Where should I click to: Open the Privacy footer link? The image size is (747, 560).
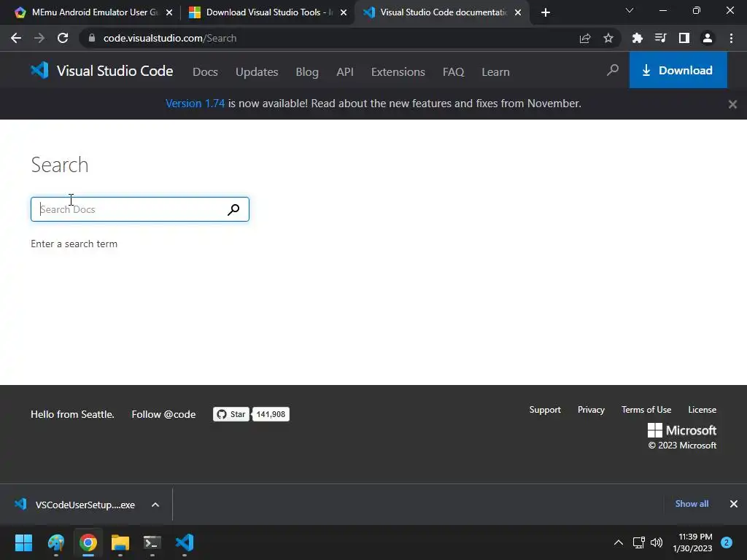(591, 410)
